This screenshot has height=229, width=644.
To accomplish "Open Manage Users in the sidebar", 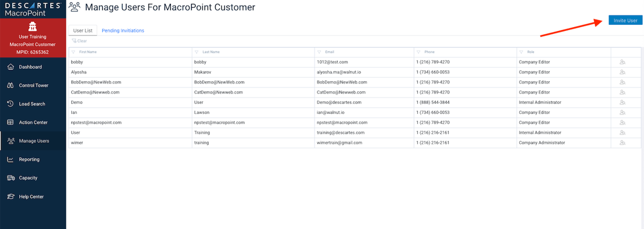I will coord(33,141).
